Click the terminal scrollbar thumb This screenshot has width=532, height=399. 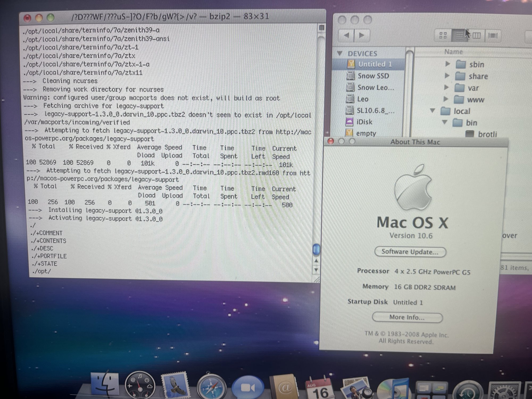(316, 249)
